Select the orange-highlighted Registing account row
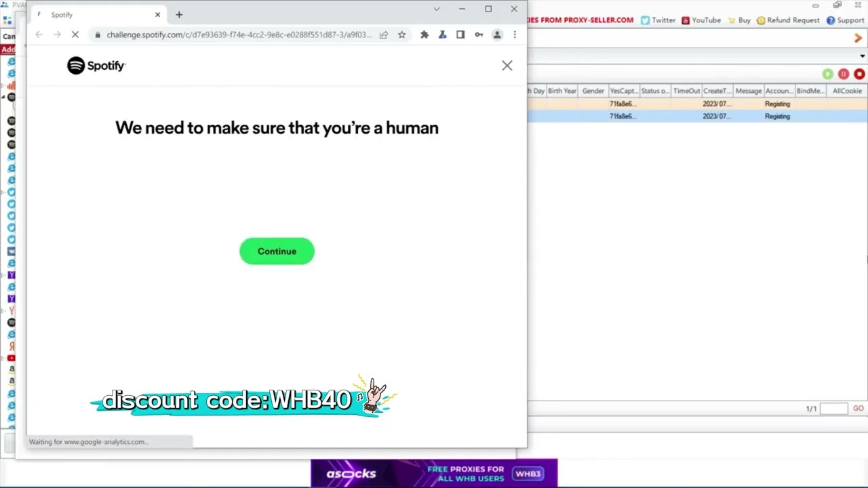868x488 pixels. tap(698, 104)
